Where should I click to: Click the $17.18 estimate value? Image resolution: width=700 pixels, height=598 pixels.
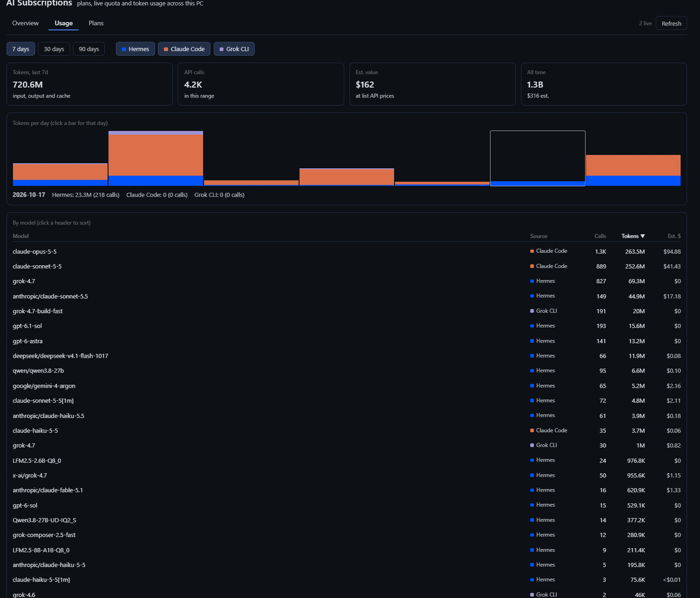point(672,296)
